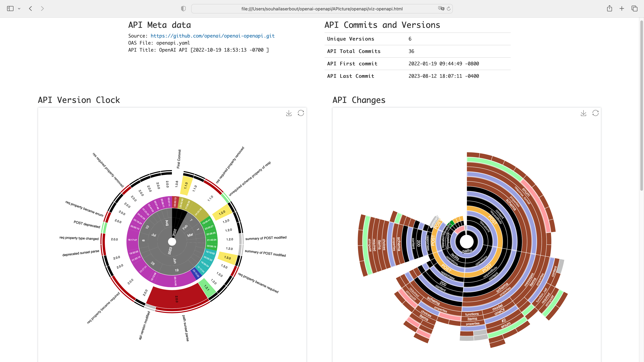Click the 'API Version Clock' heading
The width and height of the screenshot is (644, 362).
click(79, 100)
